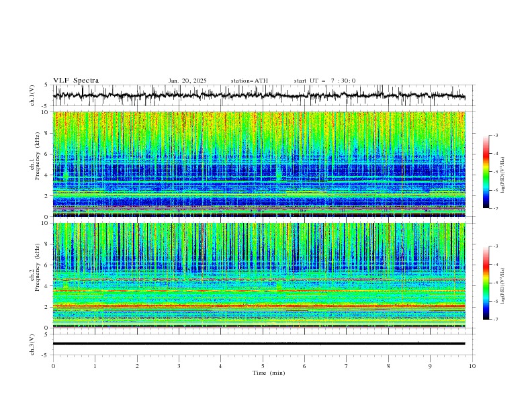Click the "Time (min)" axis title

(x=269, y=373)
